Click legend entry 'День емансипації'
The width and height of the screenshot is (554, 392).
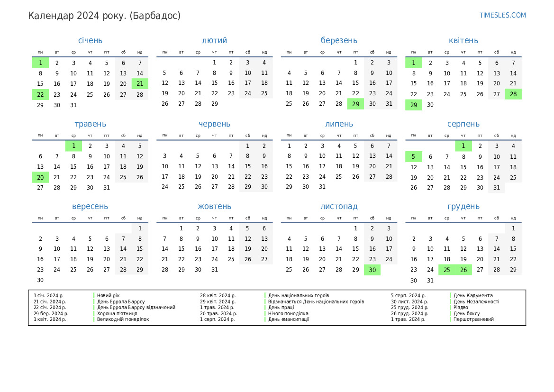pos(289,319)
